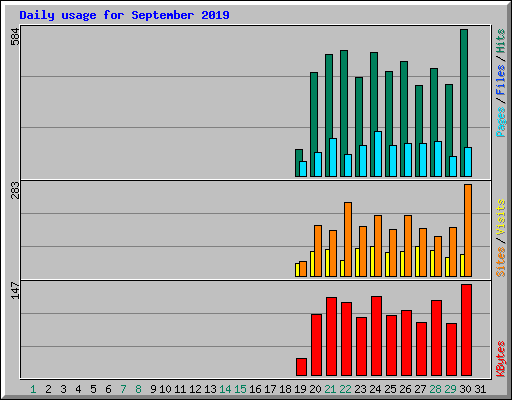Click the blue Files legend label
Viewport: 512px width, 400px height.
coord(501,80)
